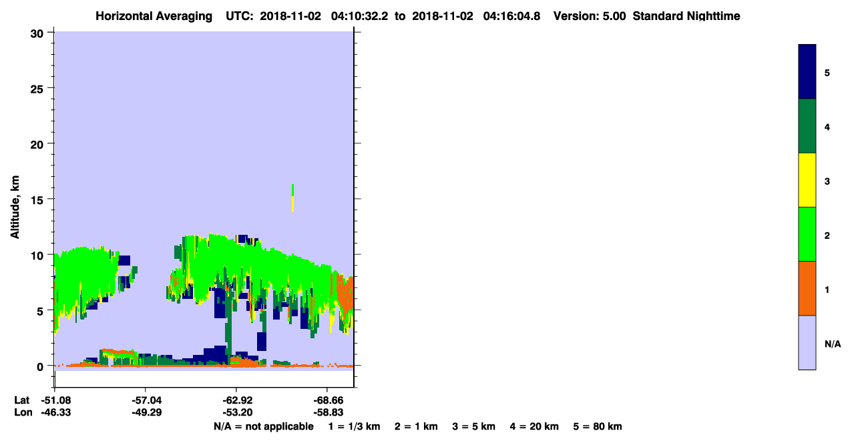868x445 pixels.
Task: Click the '1 = 1/3 km' footnote
Action: pos(354,426)
